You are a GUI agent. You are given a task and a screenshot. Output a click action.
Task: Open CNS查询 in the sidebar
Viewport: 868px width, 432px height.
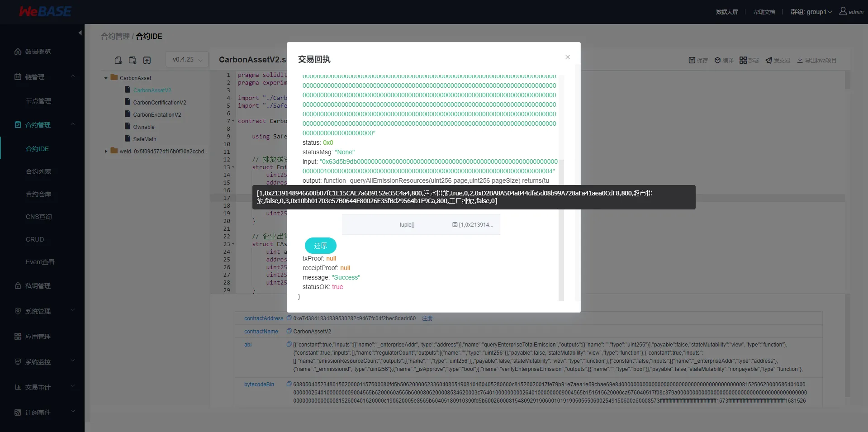pyautogui.click(x=38, y=217)
